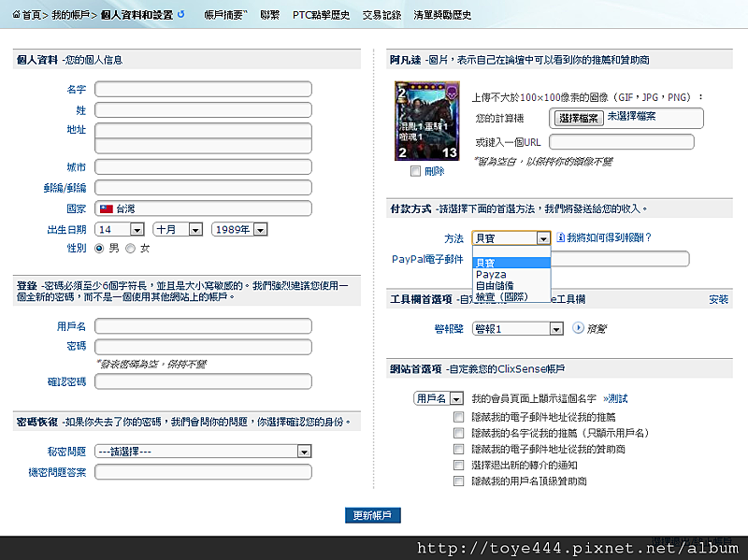Check 隱藏我的電子郵件地址從我的推薦
The width and height of the screenshot is (748, 560).
[458, 417]
